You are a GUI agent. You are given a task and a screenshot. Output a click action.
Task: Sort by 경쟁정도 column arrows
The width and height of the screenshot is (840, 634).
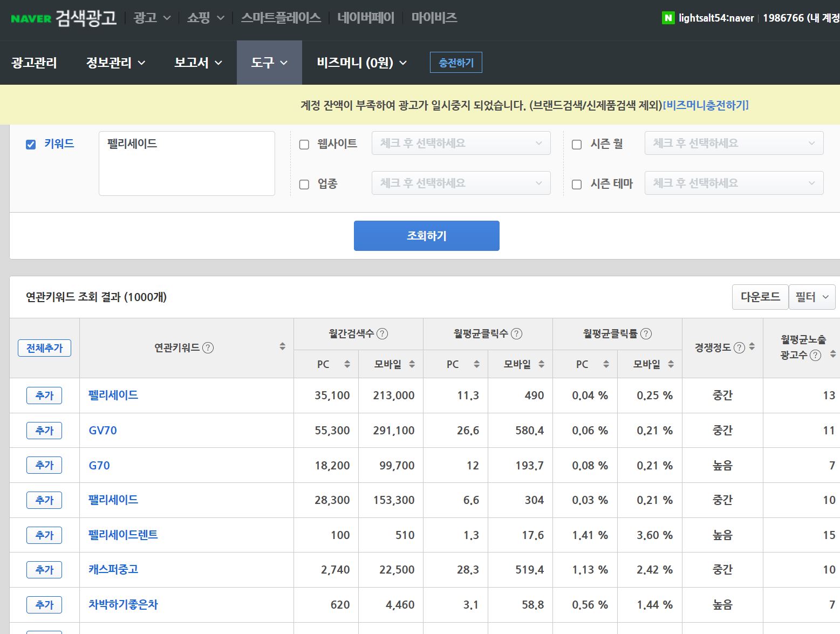point(752,346)
